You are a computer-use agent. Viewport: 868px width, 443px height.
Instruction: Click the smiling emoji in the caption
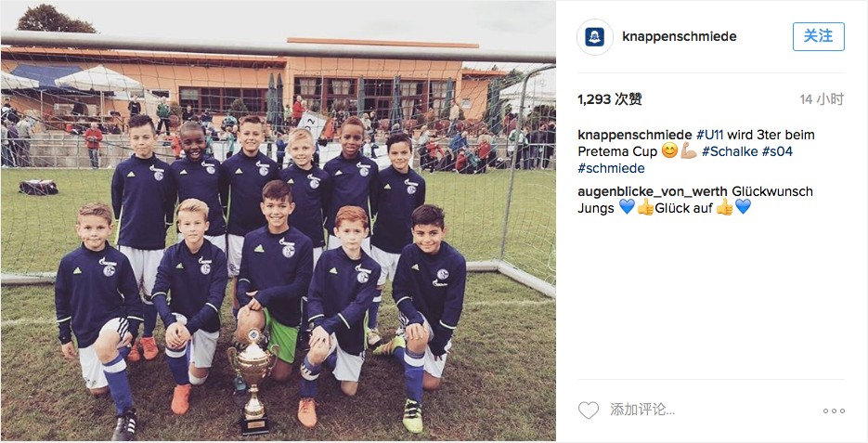670,150
